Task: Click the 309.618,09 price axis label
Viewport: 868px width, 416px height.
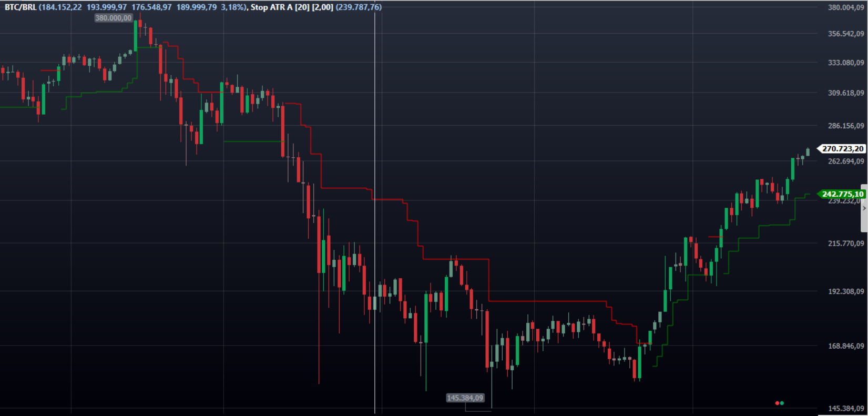Action: point(846,93)
